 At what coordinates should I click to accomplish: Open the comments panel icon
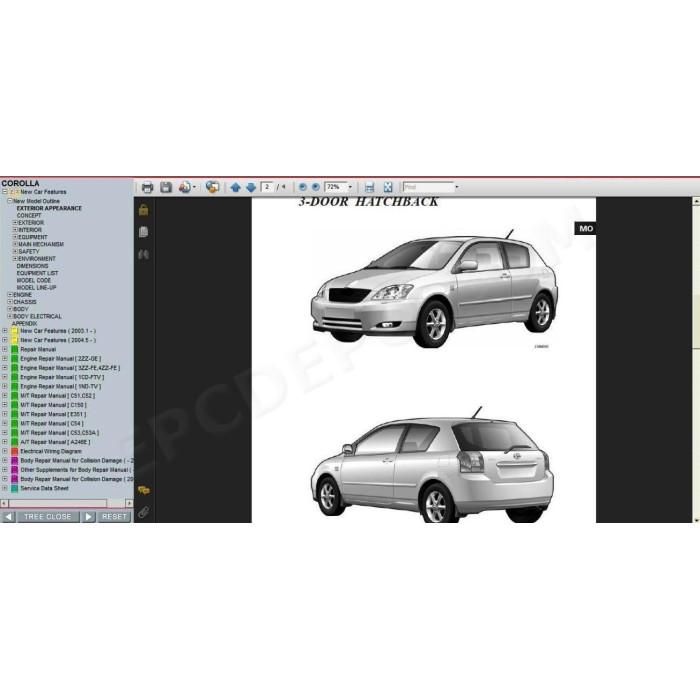tap(144, 490)
